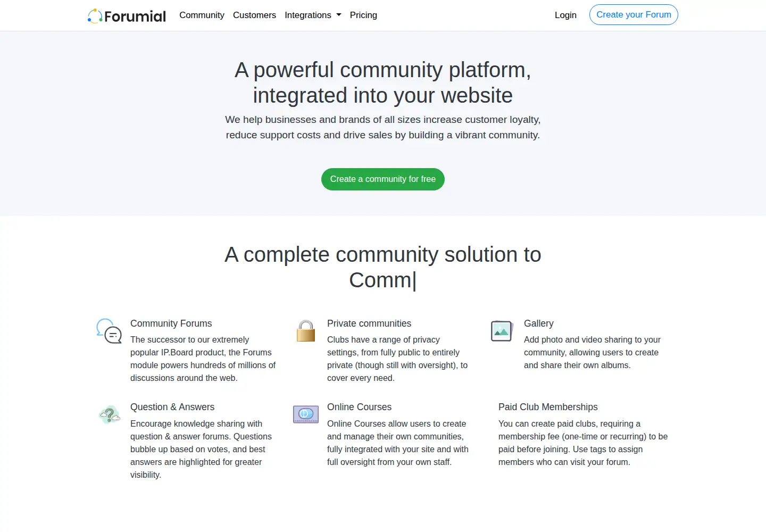766x532 pixels.
Task: Click the 'Encourage knowledge sharing' paragraph
Action: pos(202,450)
